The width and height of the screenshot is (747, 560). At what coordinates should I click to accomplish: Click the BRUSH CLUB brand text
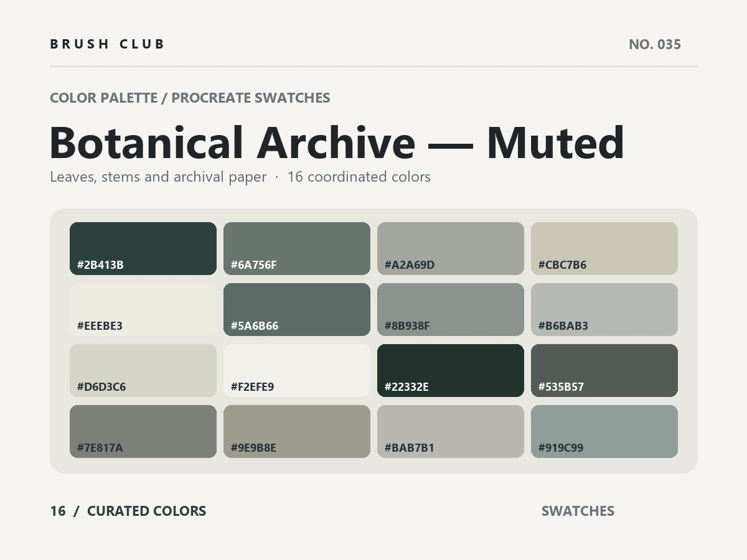click(107, 44)
